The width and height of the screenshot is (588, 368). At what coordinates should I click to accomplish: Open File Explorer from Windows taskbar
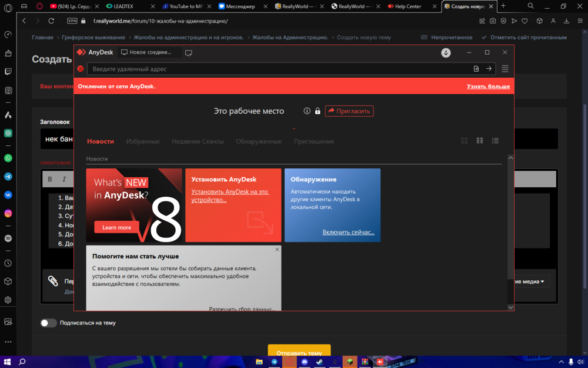[x=259, y=362]
